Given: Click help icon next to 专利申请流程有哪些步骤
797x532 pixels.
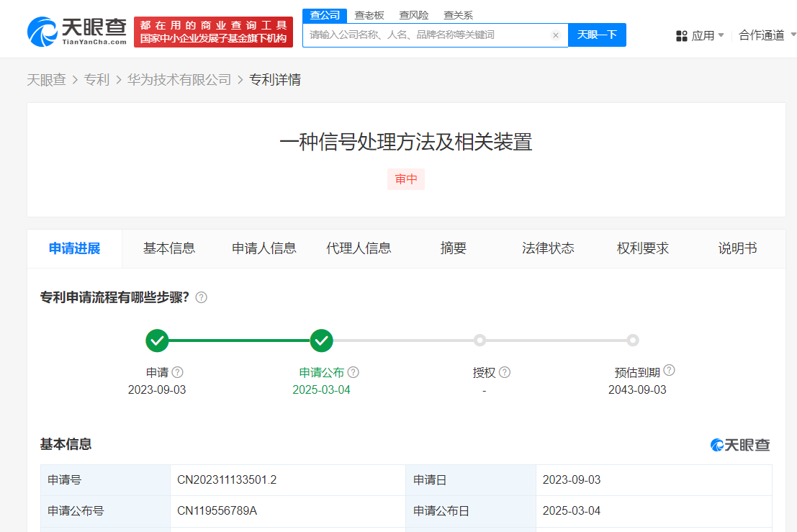Looking at the screenshot, I should pos(202,297).
